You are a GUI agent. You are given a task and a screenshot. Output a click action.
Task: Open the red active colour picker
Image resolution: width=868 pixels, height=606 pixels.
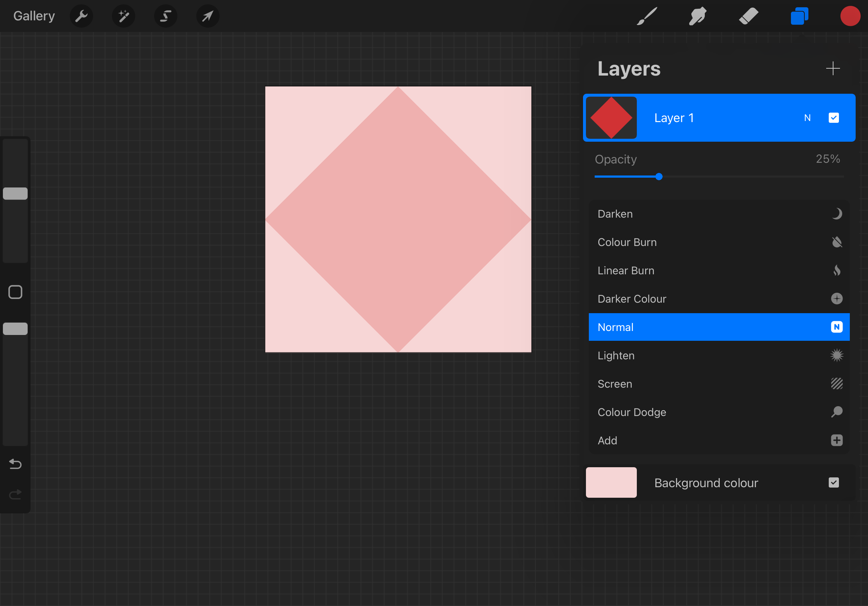pyautogui.click(x=850, y=16)
